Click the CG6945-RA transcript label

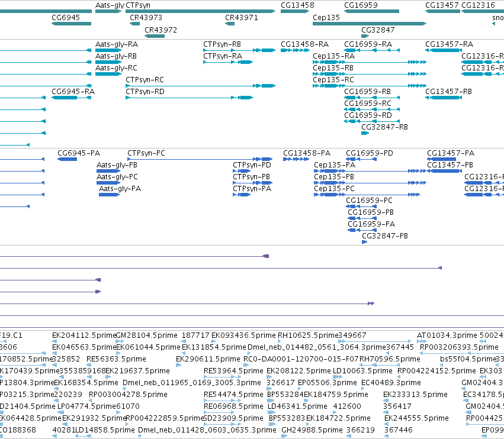(x=73, y=92)
